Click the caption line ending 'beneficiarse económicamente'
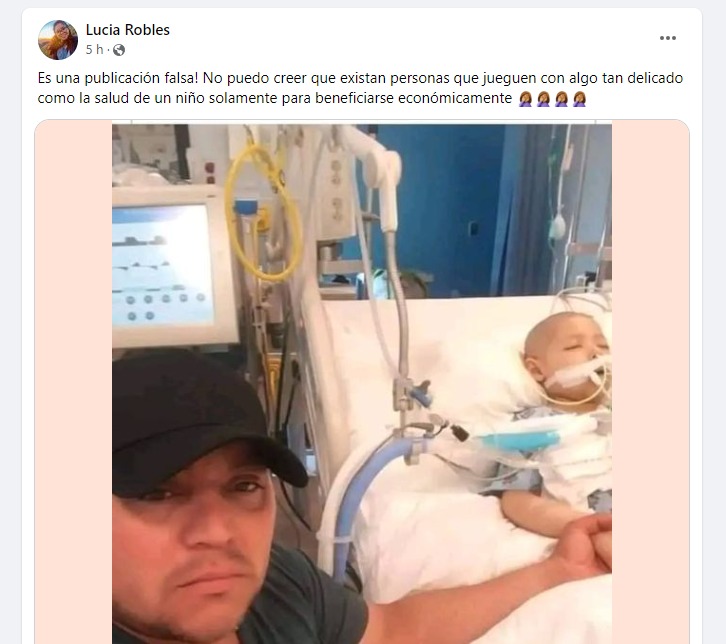 click(275, 98)
